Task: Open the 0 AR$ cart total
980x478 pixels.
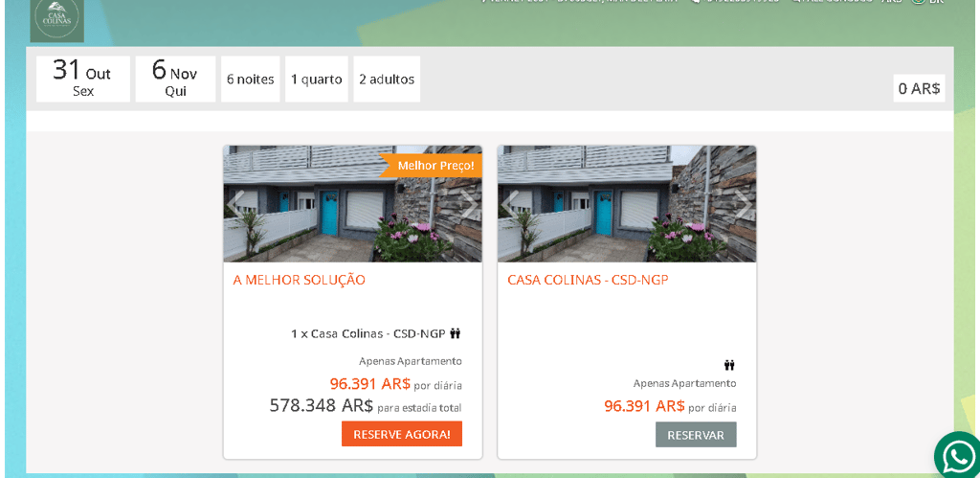Action: pyautogui.click(x=919, y=88)
